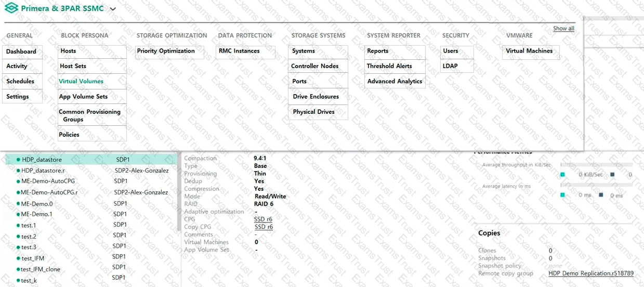Click the status dot next to test_IFM_clone

18,269
